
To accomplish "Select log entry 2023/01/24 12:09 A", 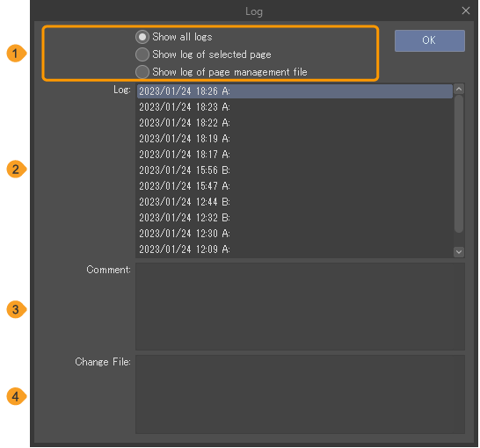I will coord(295,249).
